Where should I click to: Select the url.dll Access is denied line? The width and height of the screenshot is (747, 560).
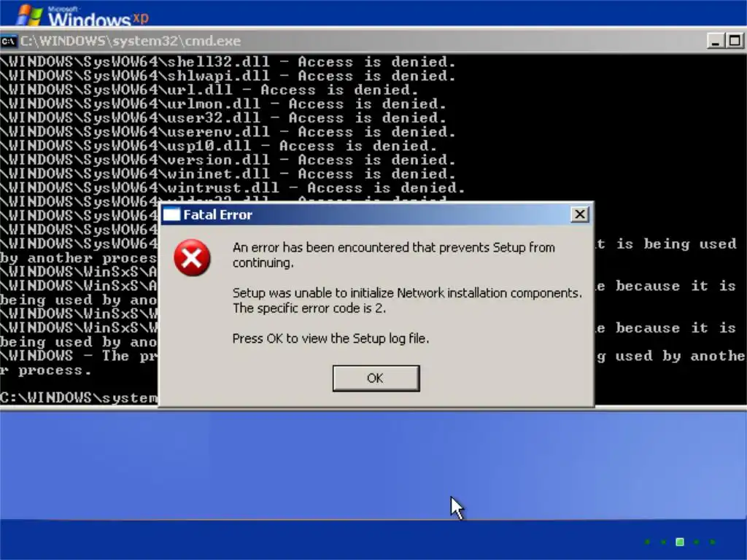coord(209,90)
